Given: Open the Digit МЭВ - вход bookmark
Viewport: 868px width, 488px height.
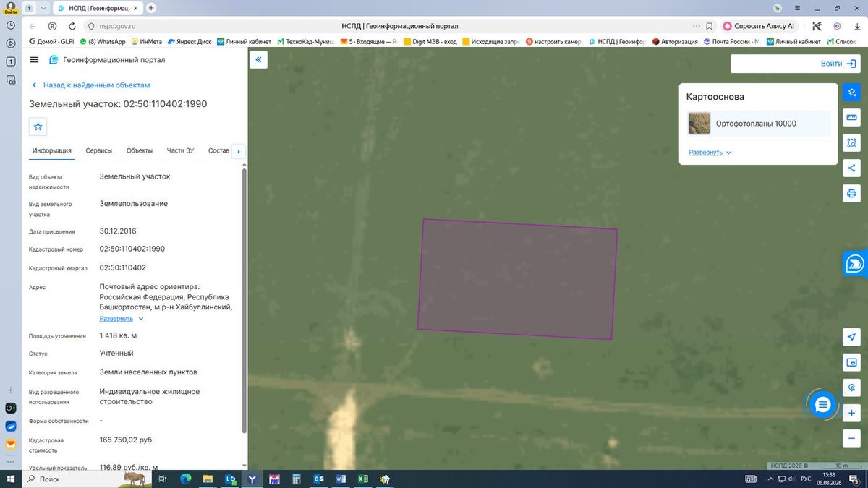Looking at the screenshot, I should point(430,42).
